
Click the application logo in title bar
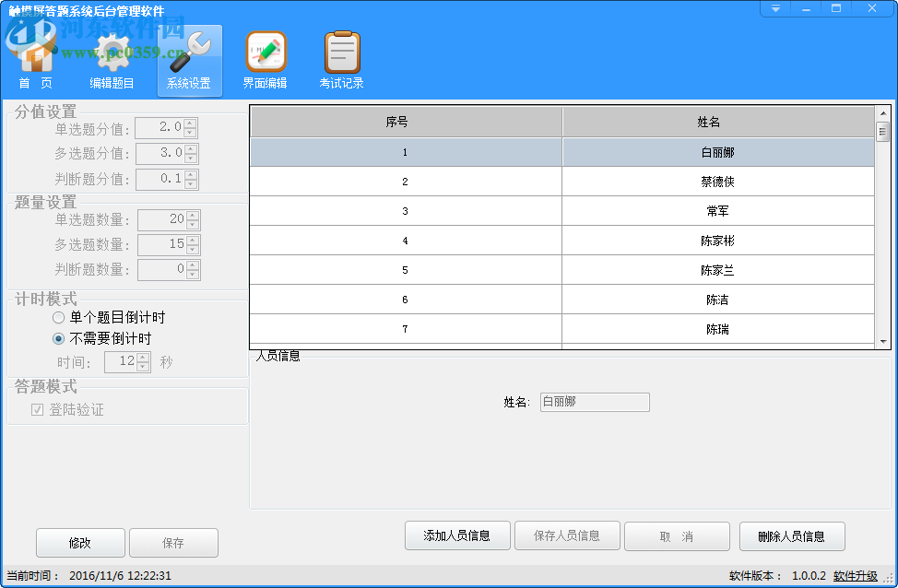pyautogui.click(x=9, y=7)
